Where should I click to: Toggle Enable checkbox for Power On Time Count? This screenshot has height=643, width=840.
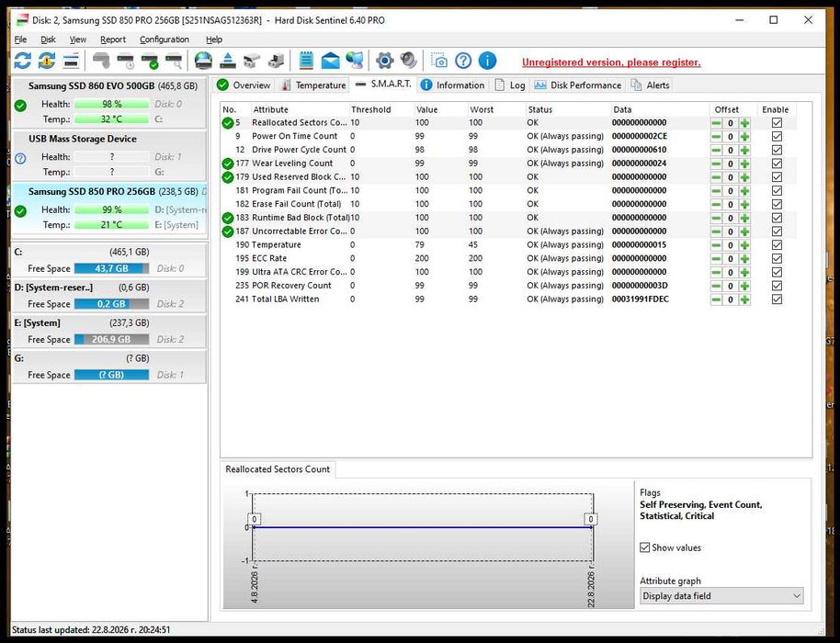tap(777, 137)
